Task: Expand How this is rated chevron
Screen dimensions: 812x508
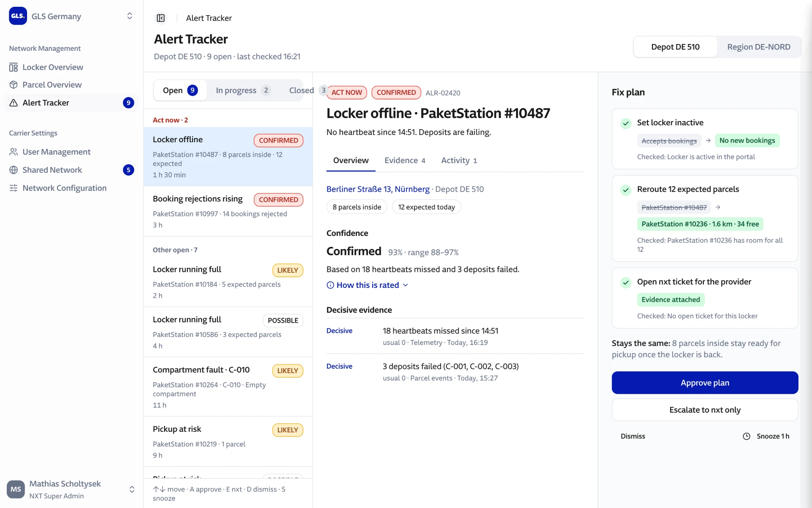Action: pyautogui.click(x=405, y=285)
